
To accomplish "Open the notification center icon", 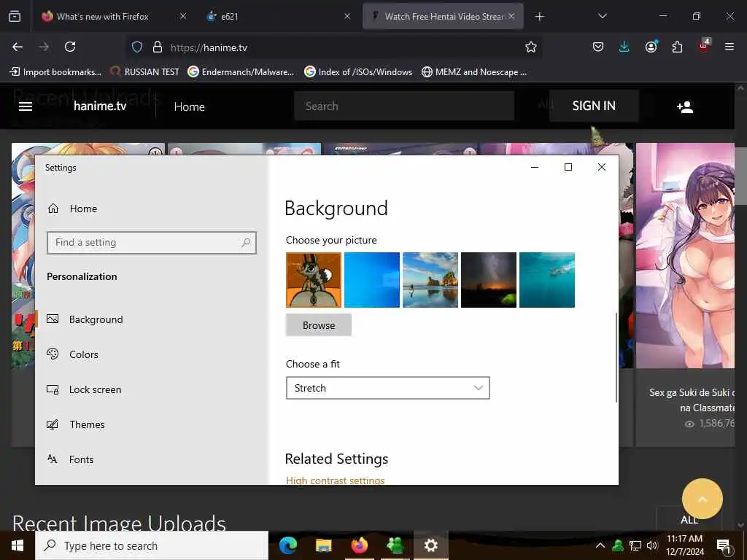I will [x=723, y=546].
